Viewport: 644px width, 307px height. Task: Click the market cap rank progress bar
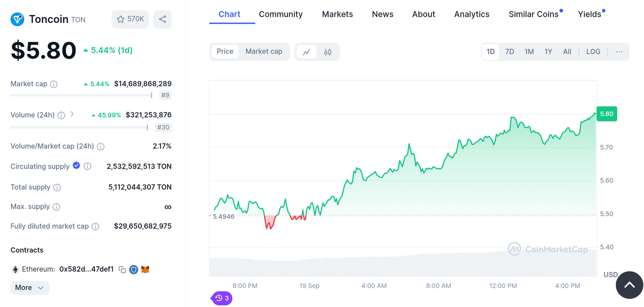tap(81, 95)
